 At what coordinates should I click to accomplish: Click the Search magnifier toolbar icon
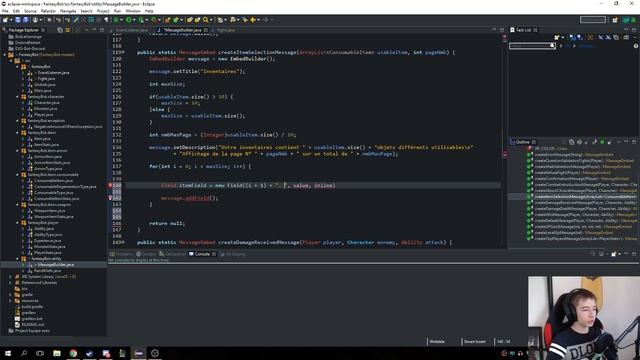coord(206,20)
